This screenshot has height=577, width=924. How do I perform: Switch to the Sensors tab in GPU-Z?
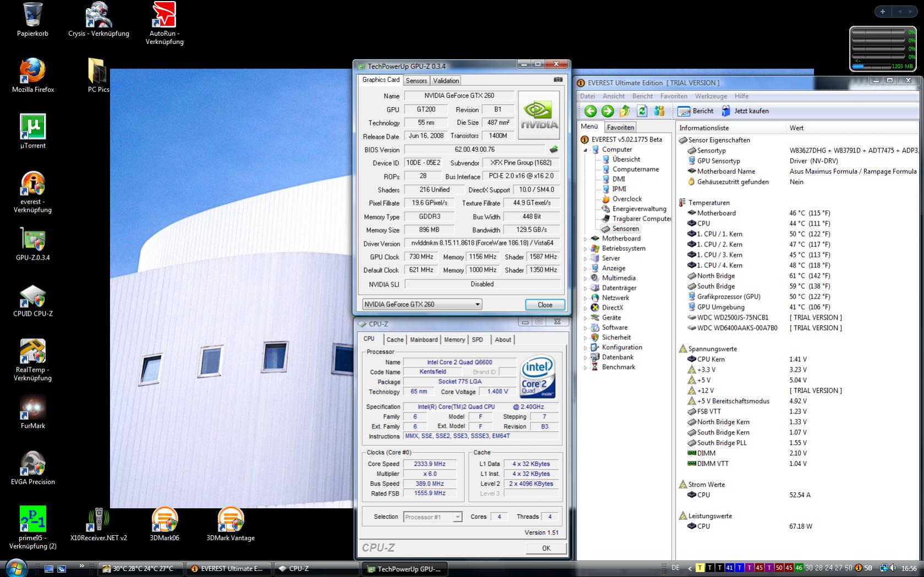(x=416, y=80)
